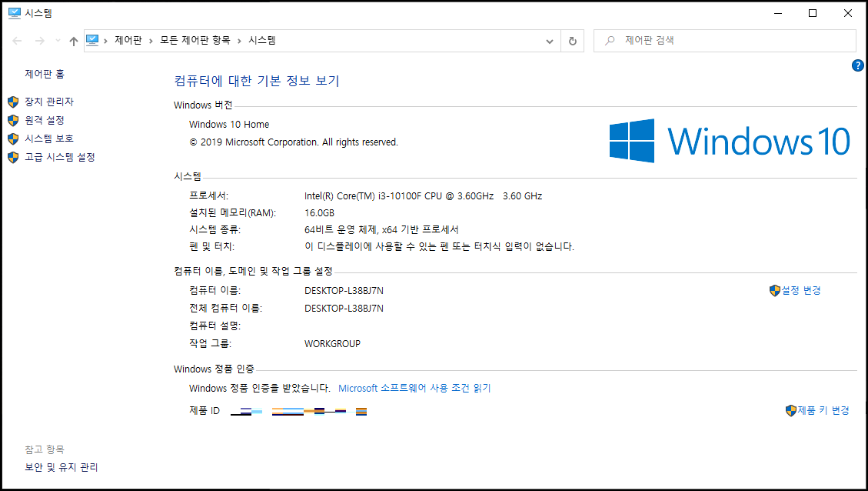Click 제품 키 변경 link

823,410
